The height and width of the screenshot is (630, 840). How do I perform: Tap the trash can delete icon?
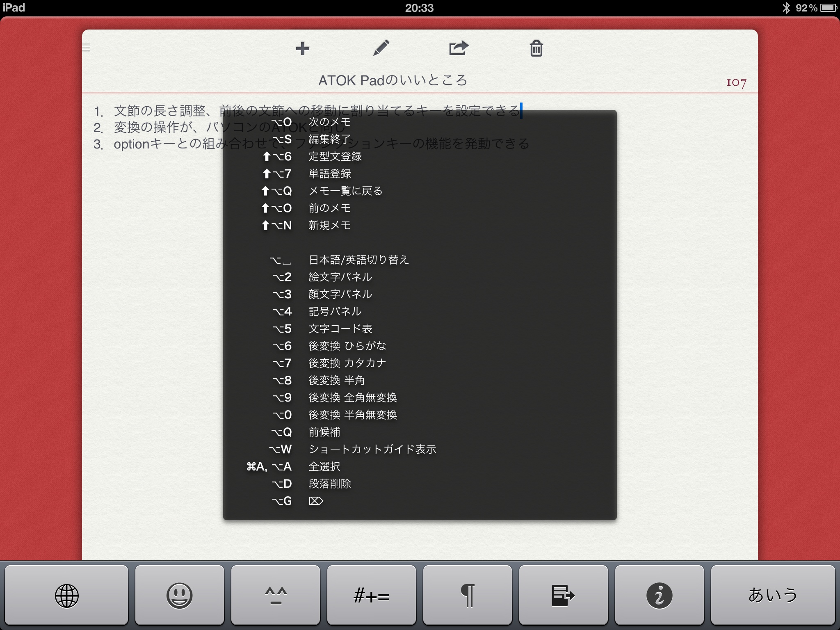(x=536, y=48)
